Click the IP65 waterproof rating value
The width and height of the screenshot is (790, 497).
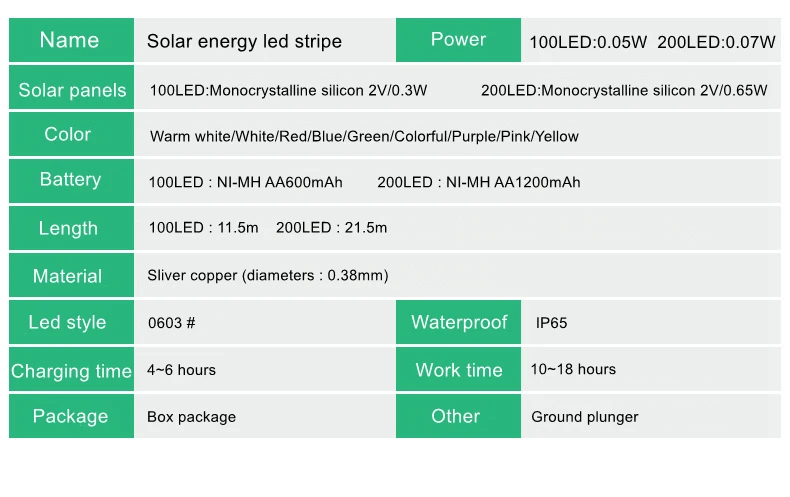[552, 323]
